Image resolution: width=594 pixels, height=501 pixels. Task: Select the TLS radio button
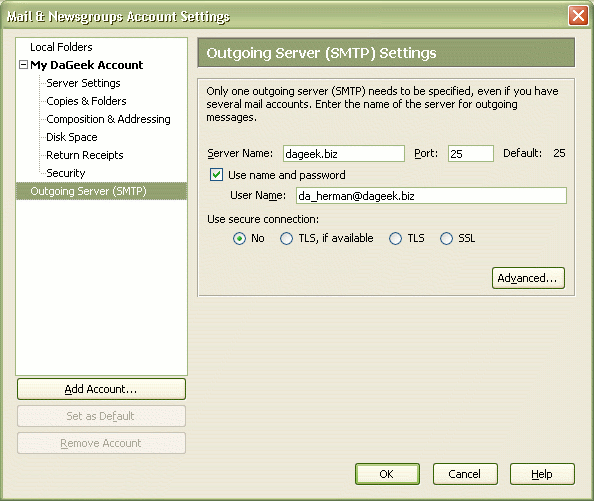point(395,238)
